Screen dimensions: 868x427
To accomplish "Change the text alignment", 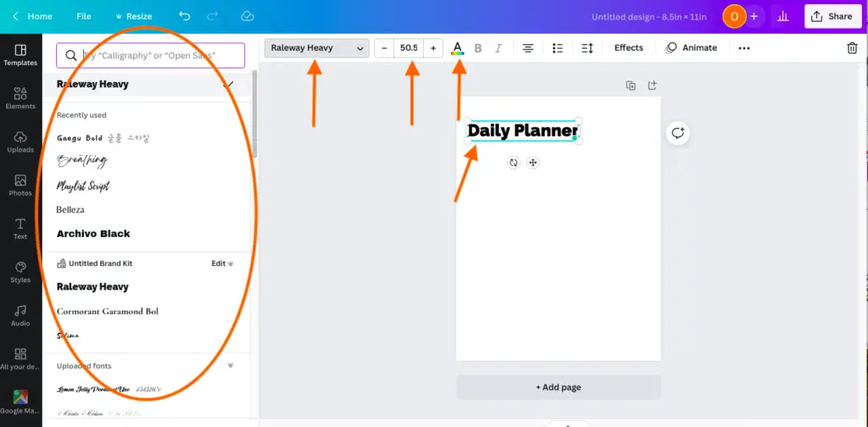I will tap(528, 48).
